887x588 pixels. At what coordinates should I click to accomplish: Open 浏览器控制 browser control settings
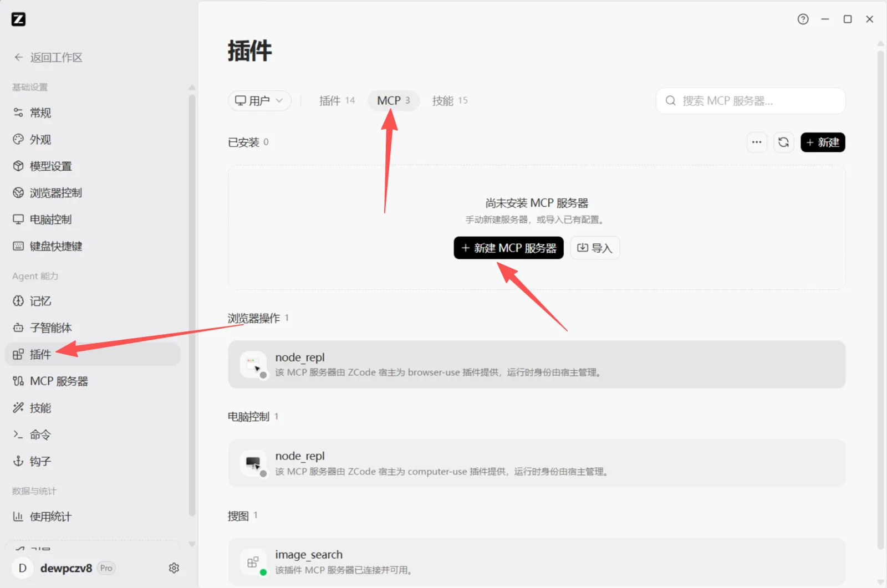[93, 193]
